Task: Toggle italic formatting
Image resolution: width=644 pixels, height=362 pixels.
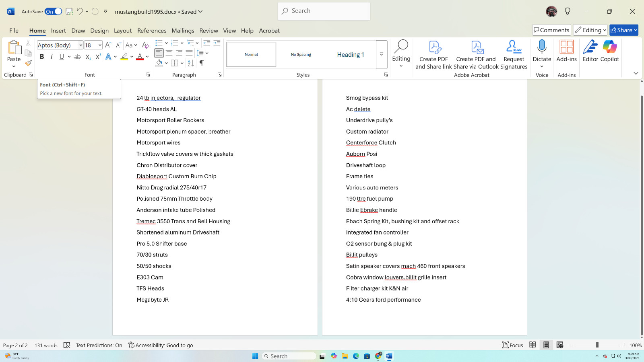Action: [x=52, y=57]
